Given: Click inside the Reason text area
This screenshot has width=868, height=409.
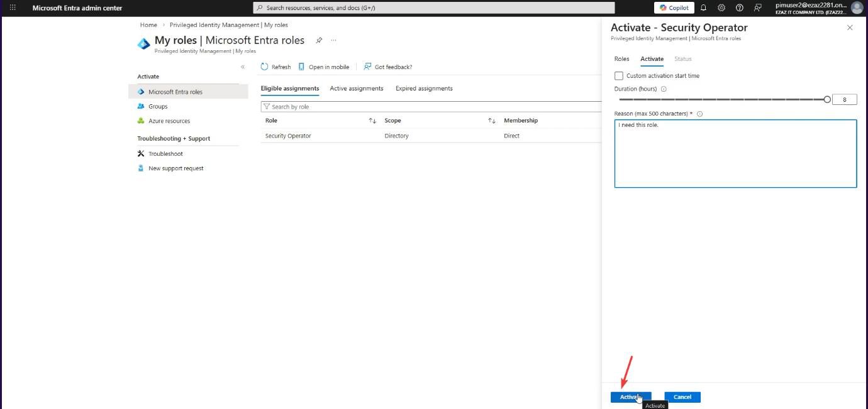Looking at the screenshot, I should click(x=735, y=153).
